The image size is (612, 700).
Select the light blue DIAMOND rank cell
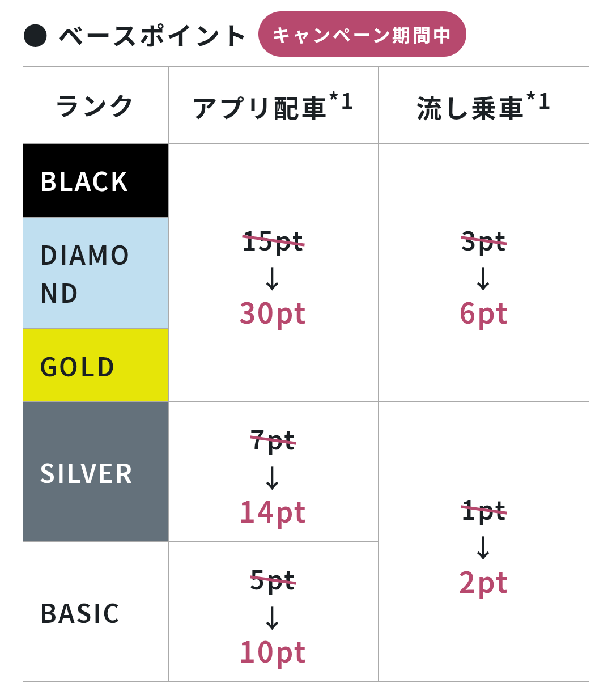[x=95, y=273]
